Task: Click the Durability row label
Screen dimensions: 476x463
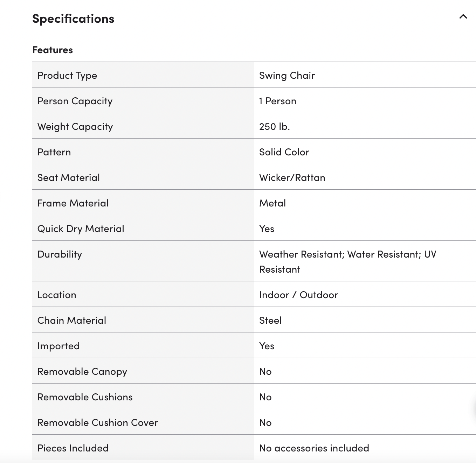Action: 60,254
